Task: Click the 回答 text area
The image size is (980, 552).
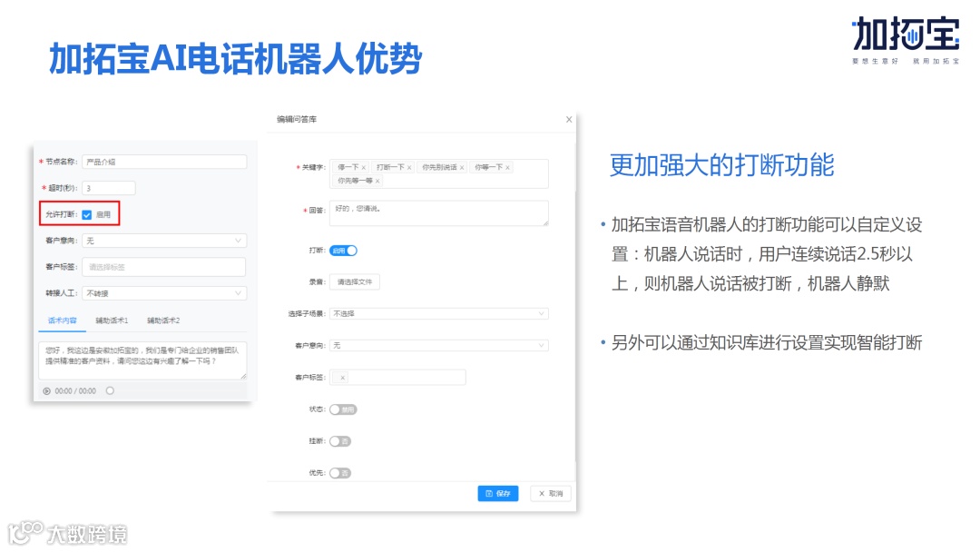Action: (x=439, y=213)
